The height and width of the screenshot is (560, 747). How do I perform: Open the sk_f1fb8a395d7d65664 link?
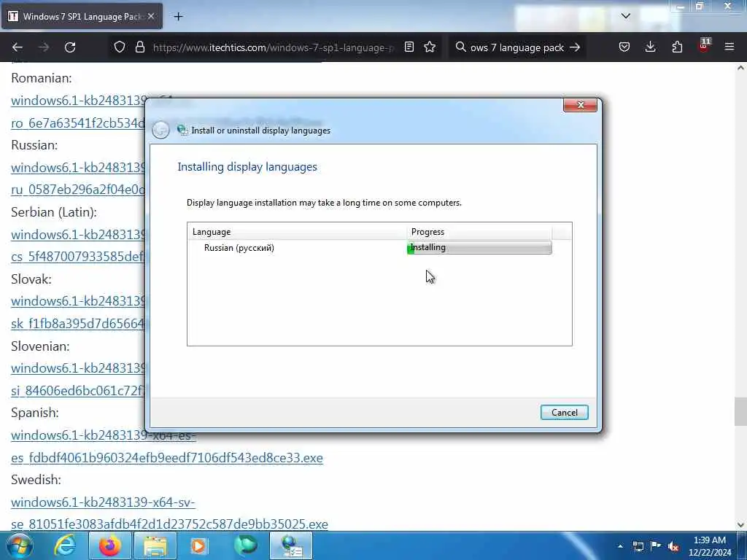tap(77, 323)
